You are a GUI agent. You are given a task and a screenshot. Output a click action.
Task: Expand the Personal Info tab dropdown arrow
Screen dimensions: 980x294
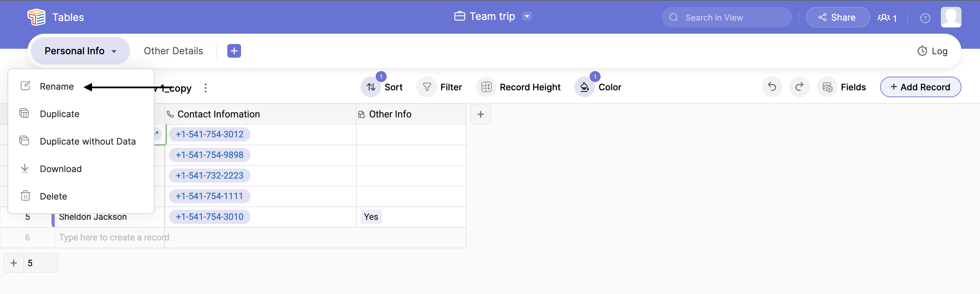(x=114, y=51)
